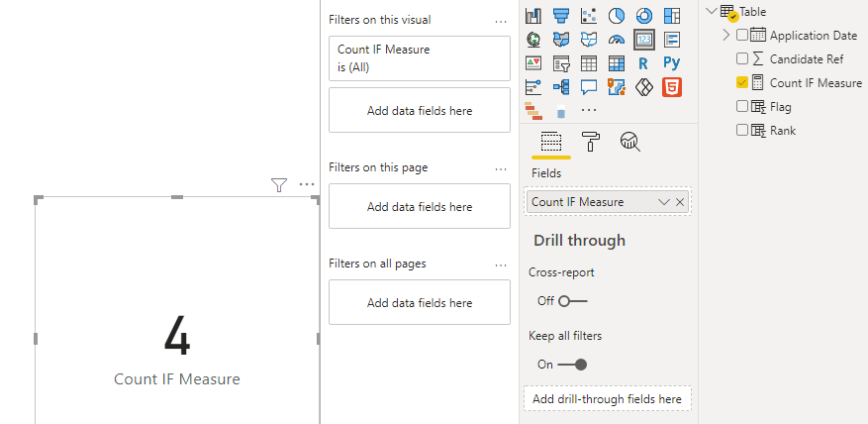868x424 pixels.
Task: Switch to the Format paint roller tab
Action: [x=591, y=142]
